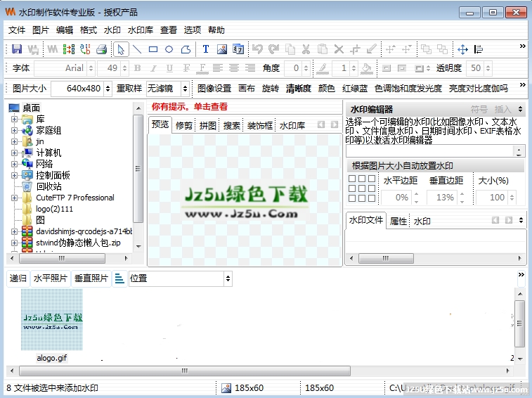Click the delete X icon in toolbar
Image resolution: width=532 pixels, height=398 pixels.
tap(339, 49)
